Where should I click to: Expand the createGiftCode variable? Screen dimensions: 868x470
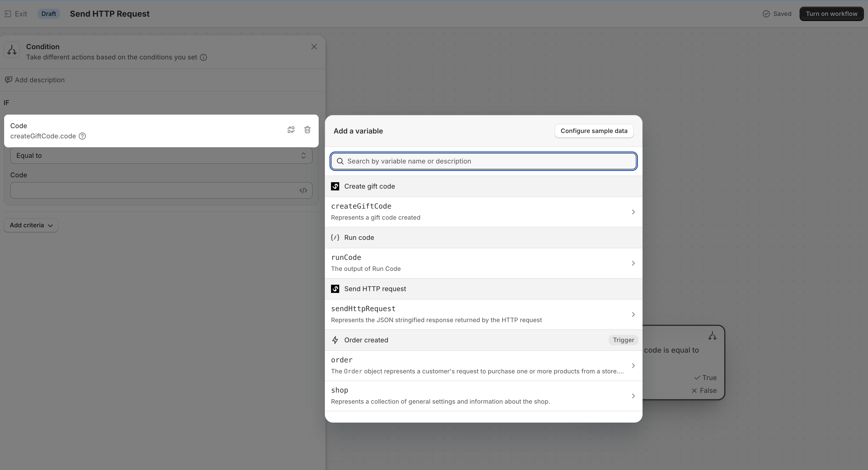coord(483,212)
